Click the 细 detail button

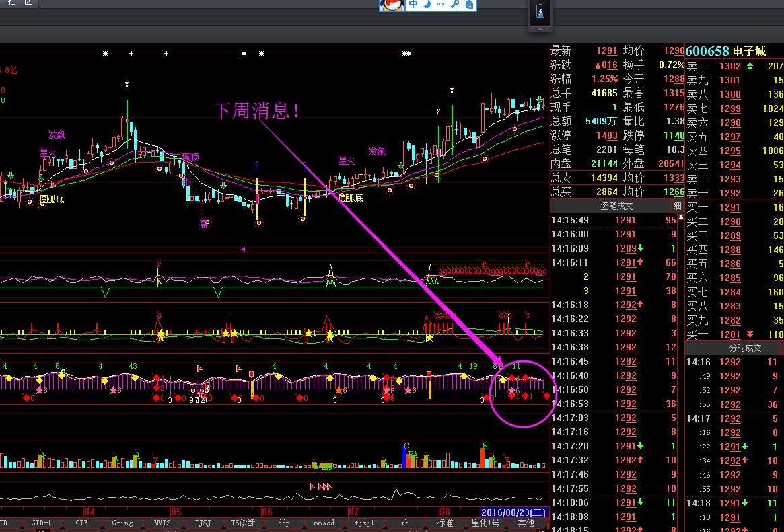tap(678, 206)
